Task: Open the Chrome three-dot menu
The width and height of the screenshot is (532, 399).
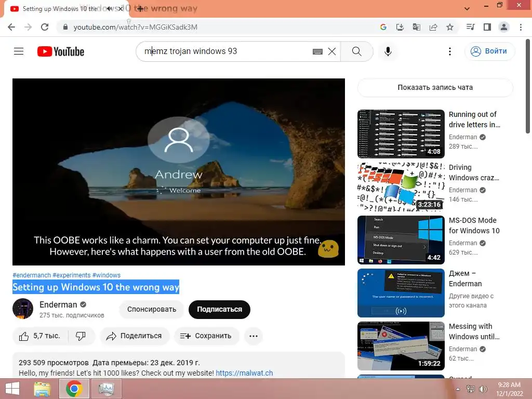Action: (x=521, y=27)
